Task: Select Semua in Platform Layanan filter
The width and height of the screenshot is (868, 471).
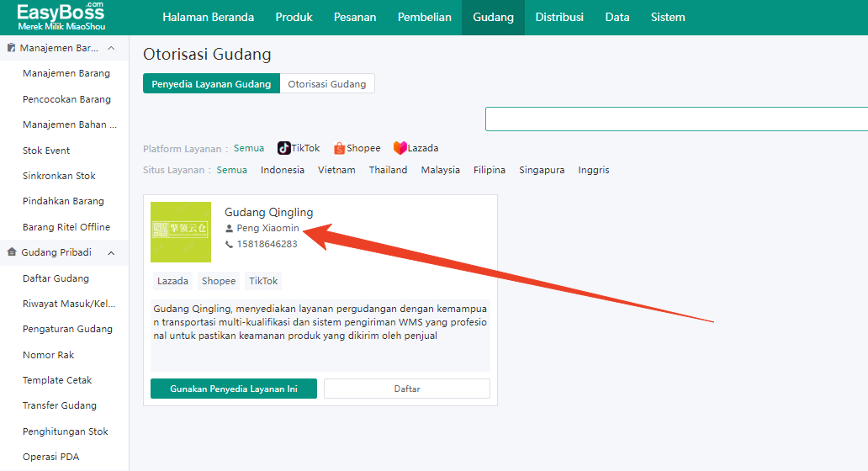Action: [249, 148]
